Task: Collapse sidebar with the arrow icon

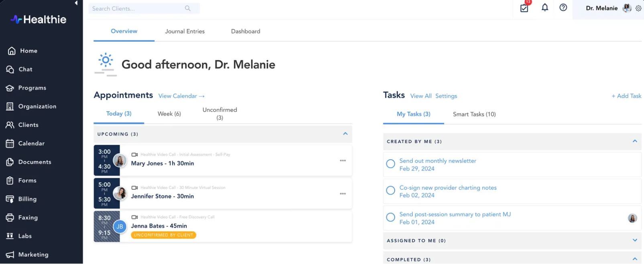Action: click(76, 3)
